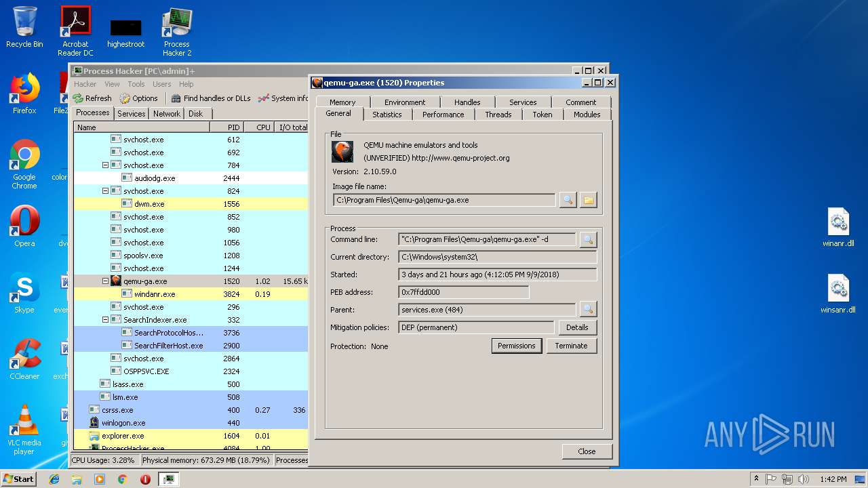
Task: Click the Opera icon in the taskbar
Action: pyautogui.click(x=145, y=479)
